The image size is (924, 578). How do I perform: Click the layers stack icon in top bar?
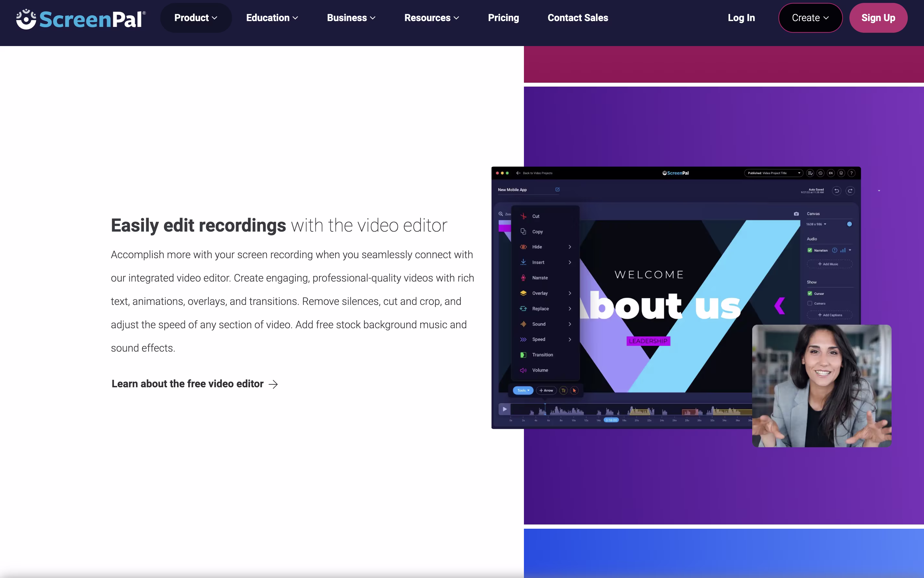841,173
